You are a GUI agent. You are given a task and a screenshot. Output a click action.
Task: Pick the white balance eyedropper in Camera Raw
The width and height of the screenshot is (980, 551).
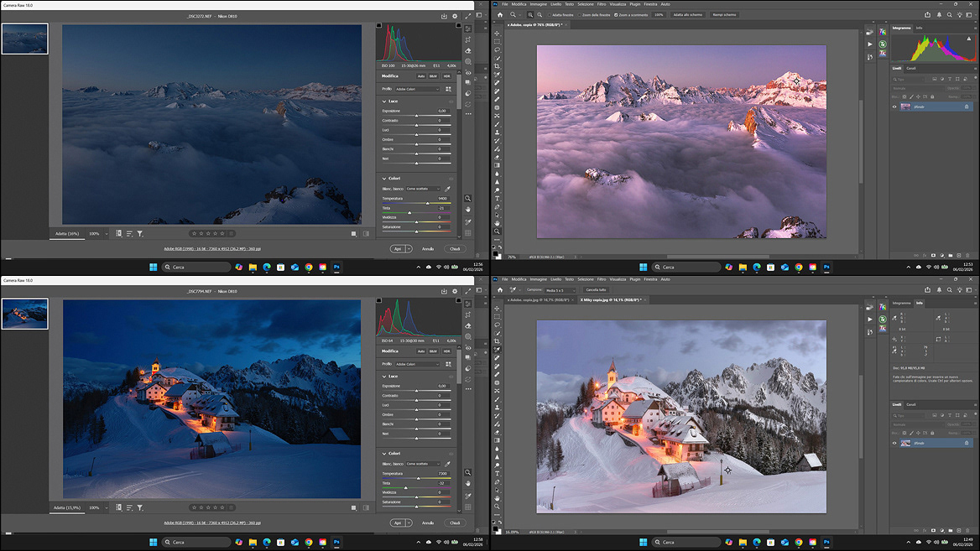[447, 189]
